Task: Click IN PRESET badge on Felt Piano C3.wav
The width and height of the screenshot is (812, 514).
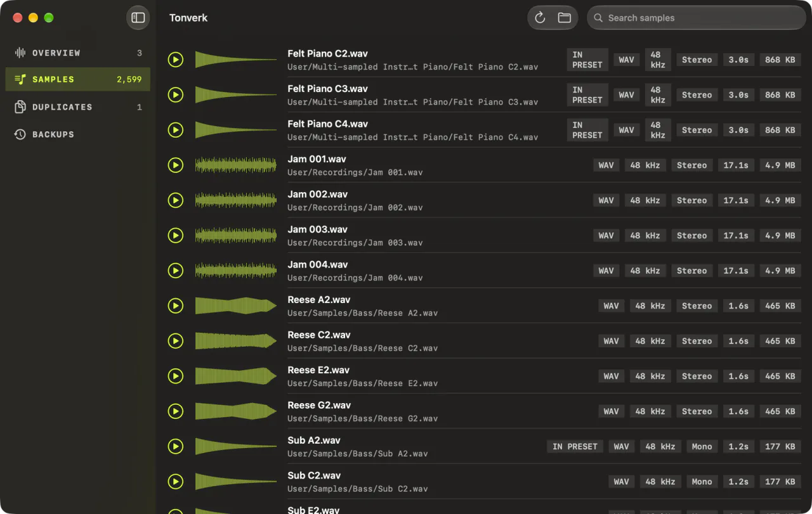Action: (x=587, y=95)
